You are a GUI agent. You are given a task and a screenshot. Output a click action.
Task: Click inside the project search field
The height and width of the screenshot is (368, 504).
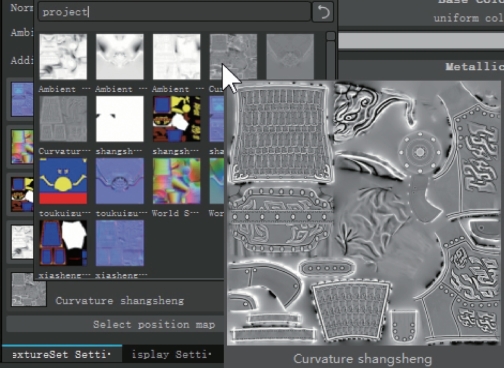(x=174, y=12)
